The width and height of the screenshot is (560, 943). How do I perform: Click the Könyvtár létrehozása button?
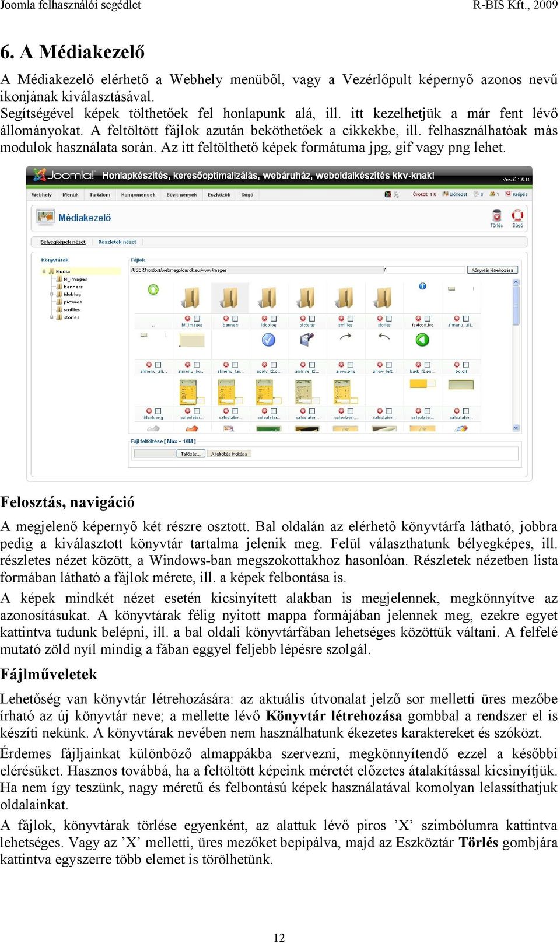[492, 270]
